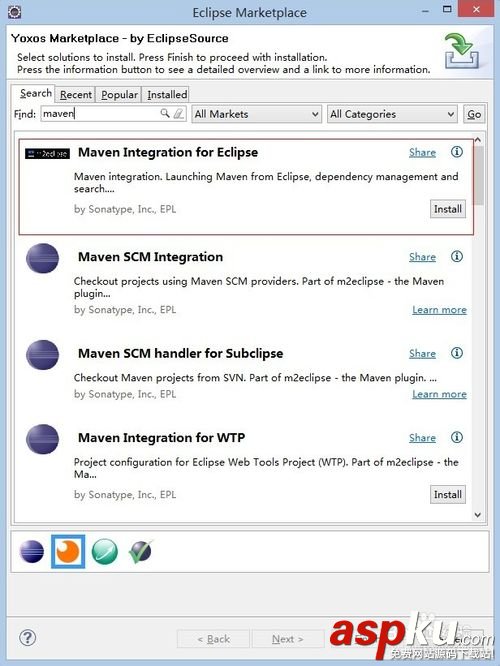Image resolution: width=500 pixels, height=666 pixels.
Task: Click the Maven SCM handler for Subclipse title
Action: pyautogui.click(x=181, y=353)
